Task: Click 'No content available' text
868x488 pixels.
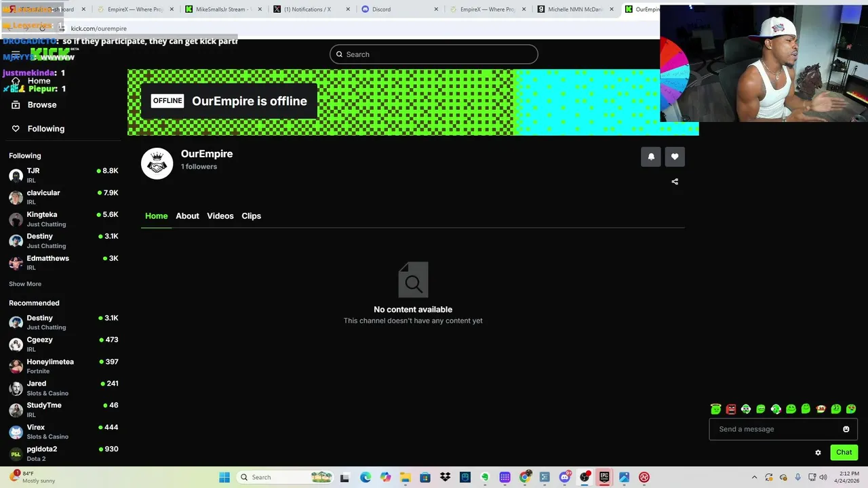Action: pyautogui.click(x=413, y=310)
